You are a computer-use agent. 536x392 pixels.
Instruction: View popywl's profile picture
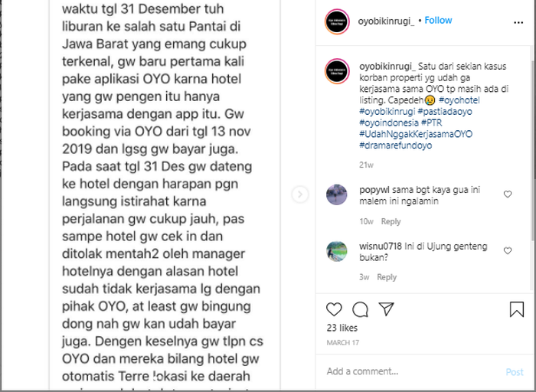pyautogui.click(x=337, y=194)
